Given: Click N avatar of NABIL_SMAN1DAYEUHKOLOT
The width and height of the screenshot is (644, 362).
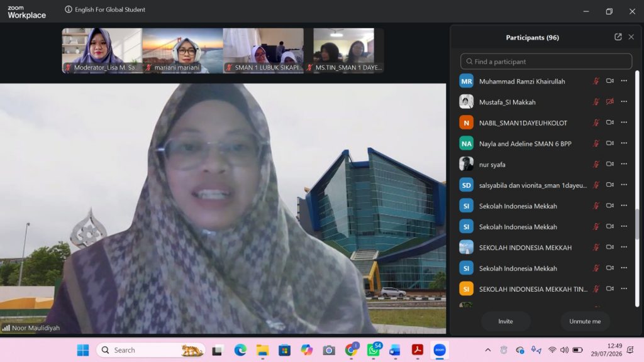Looking at the screenshot, I should pyautogui.click(x=466, y=123).
